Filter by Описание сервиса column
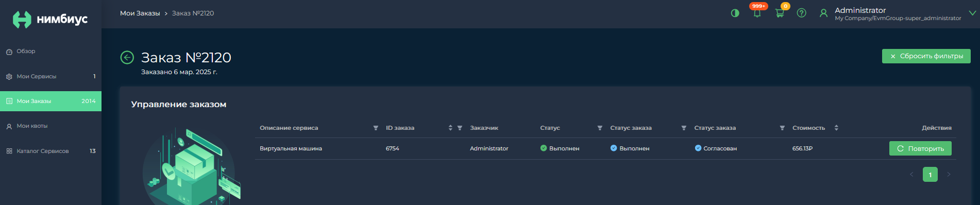This screenshot has width=980, height=205. (x=376, y=128)
